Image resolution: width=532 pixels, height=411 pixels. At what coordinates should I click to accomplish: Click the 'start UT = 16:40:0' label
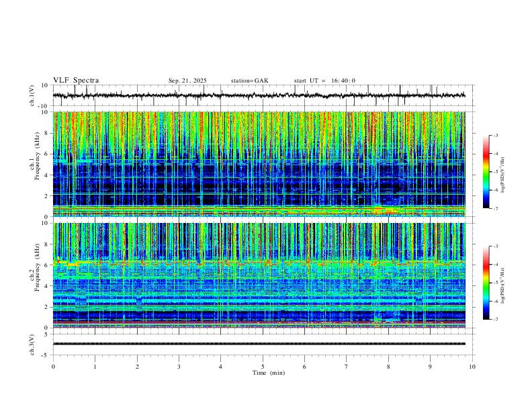[x=324, y=81]
